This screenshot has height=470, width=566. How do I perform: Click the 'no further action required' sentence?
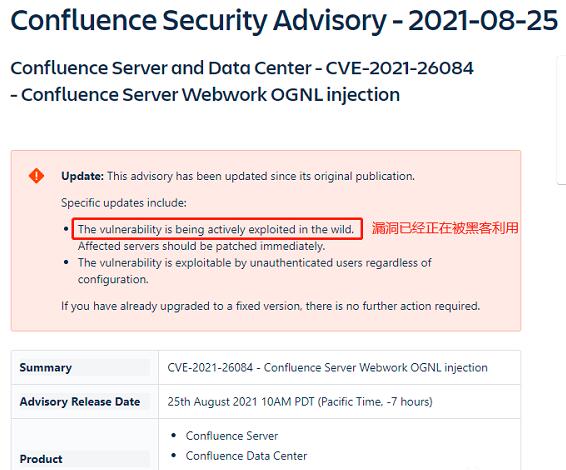coord(270,306)
